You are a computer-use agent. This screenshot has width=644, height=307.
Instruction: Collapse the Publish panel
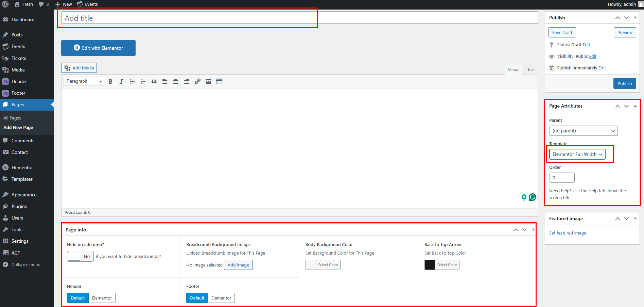pos(635,18)
